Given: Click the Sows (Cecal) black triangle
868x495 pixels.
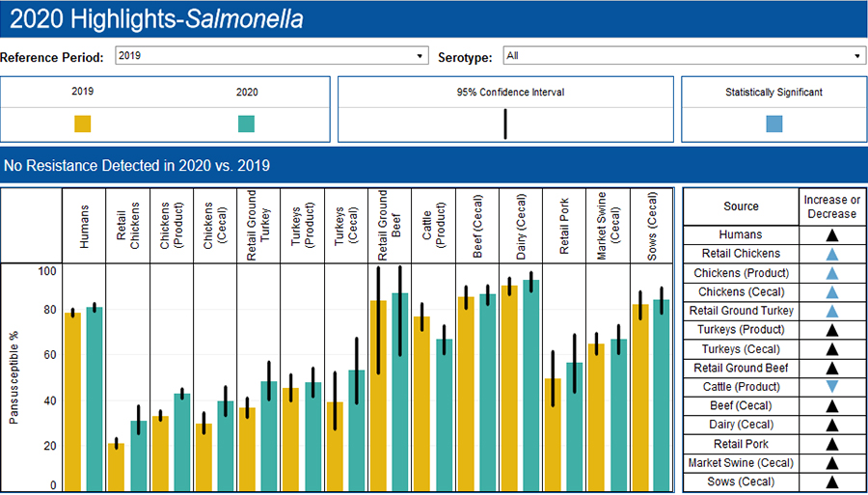Looking at the screenshot, I should [831, 482].
